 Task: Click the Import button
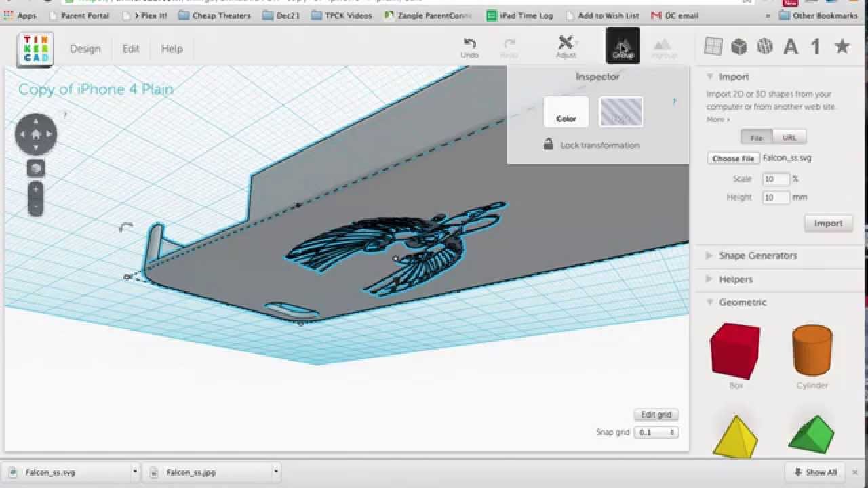[x=828, y=223]
